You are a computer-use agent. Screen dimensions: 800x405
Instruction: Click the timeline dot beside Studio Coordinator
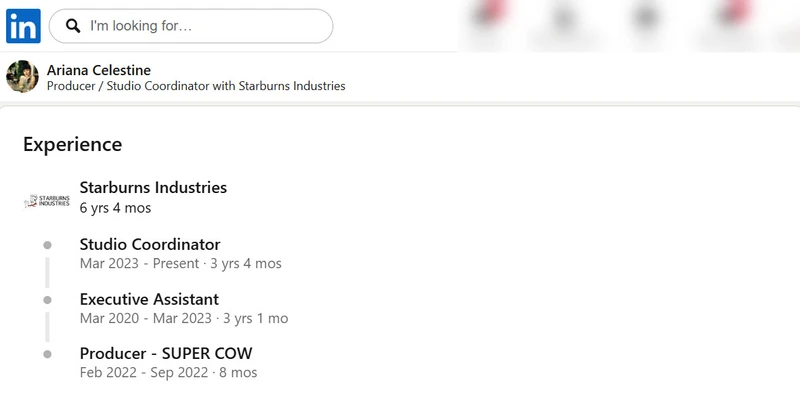tap(47, 245)
